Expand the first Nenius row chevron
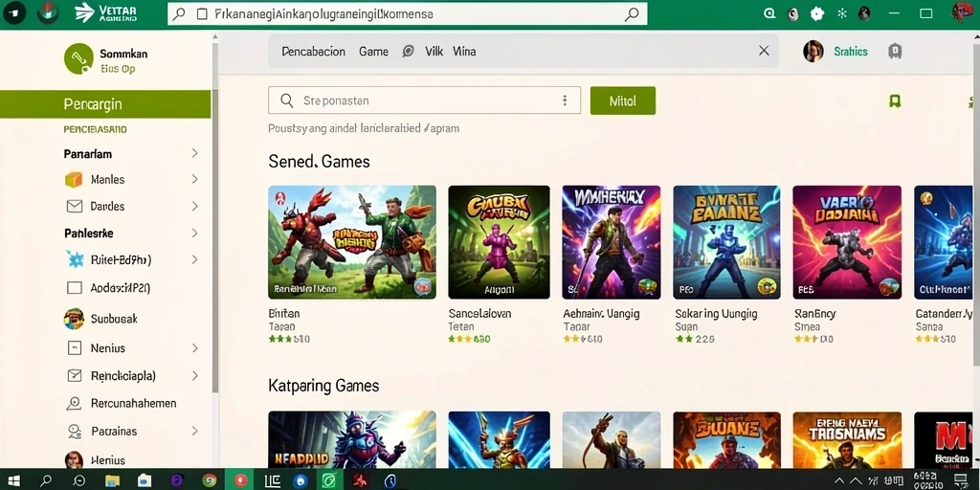The height and width of the screenshot is (490, 980). pos(194,348)
